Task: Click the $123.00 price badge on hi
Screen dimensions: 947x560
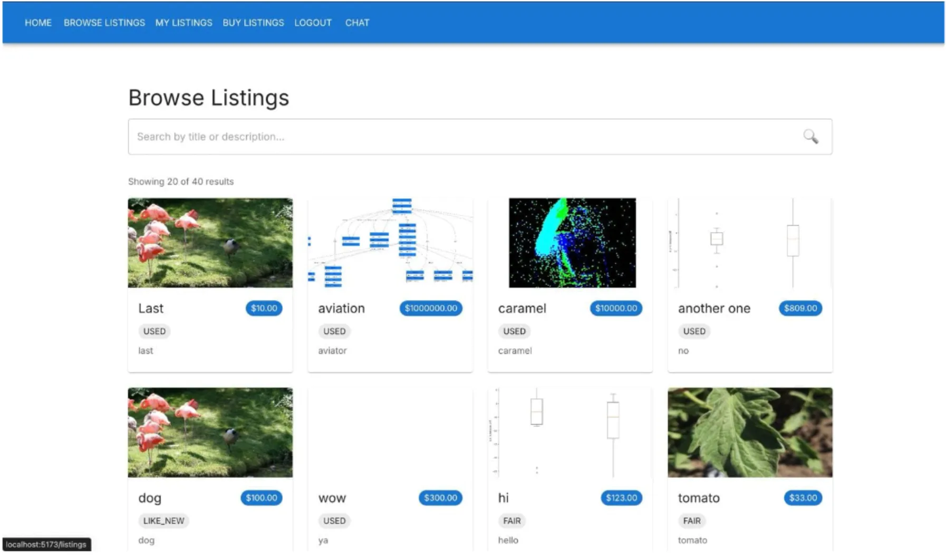Action: pos(621,498)
